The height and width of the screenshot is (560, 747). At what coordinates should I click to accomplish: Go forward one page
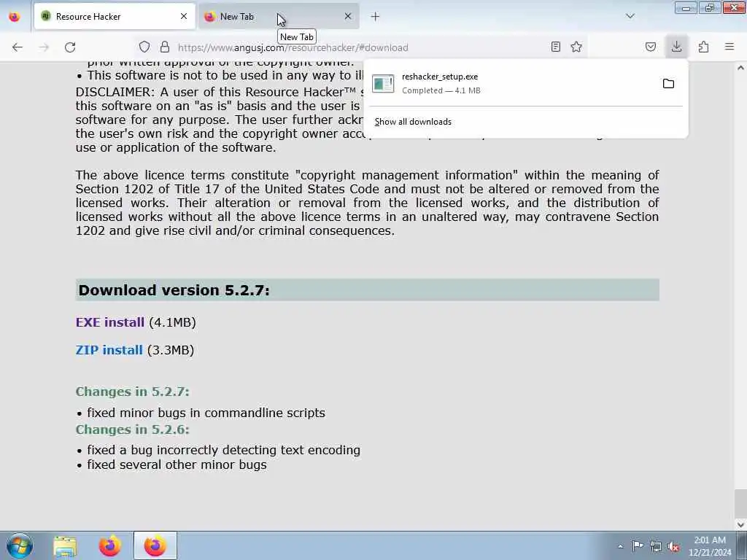pyautogui.click(x=44, y=47)
